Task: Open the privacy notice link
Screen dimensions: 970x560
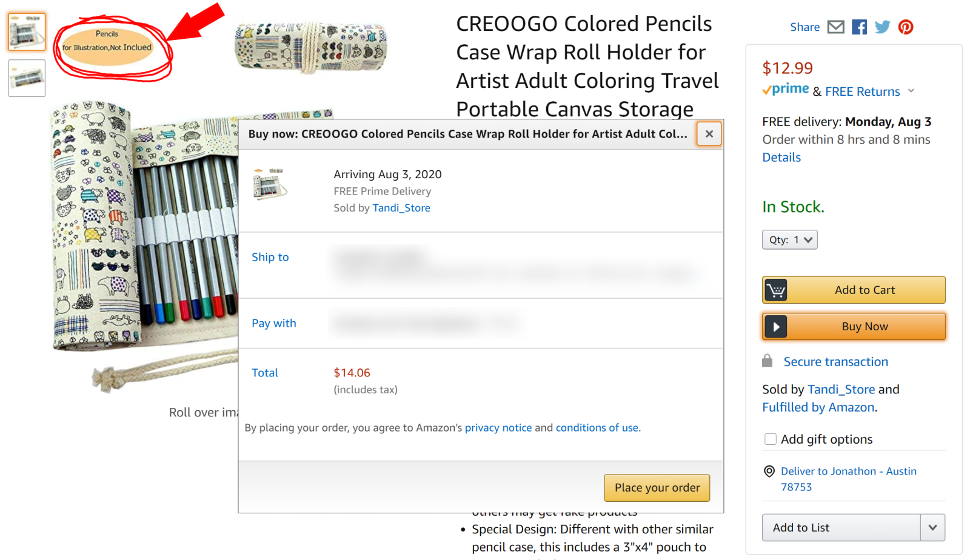Action: pyautogui.click(x=498, y=428)
